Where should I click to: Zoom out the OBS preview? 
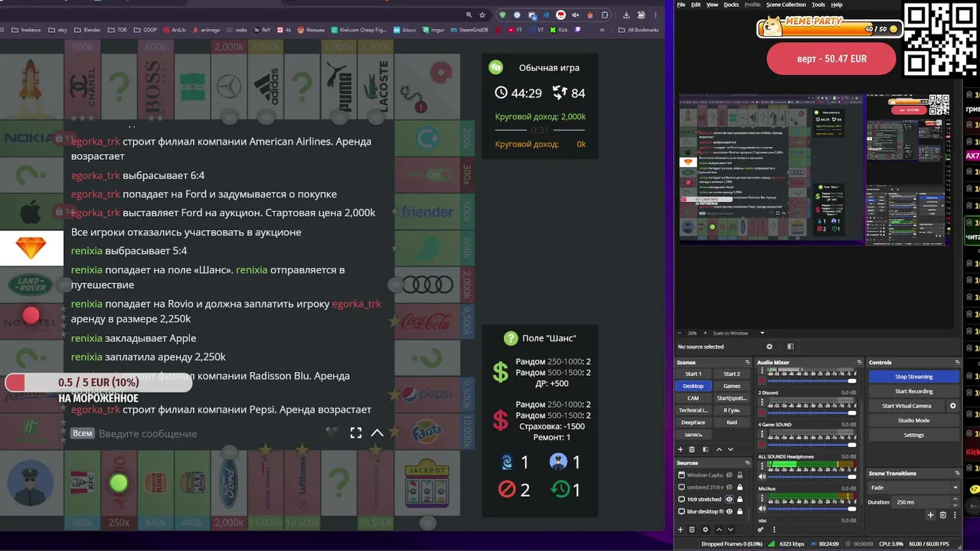(680, 333)
